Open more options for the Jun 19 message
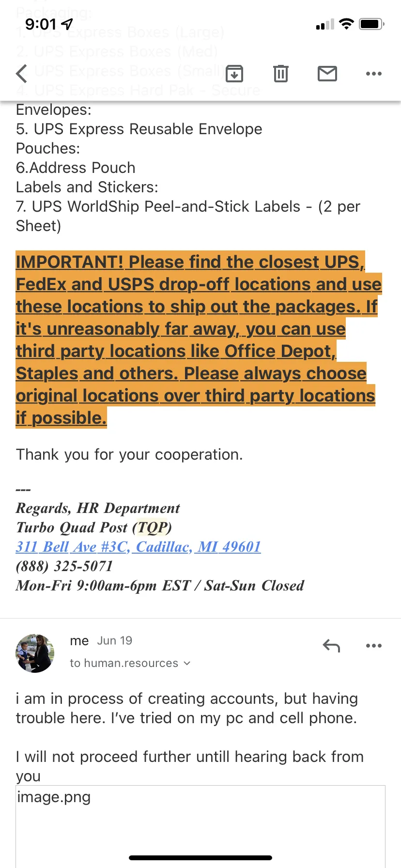This screenshot has height=868, width=401. click(x=374, y=646)
